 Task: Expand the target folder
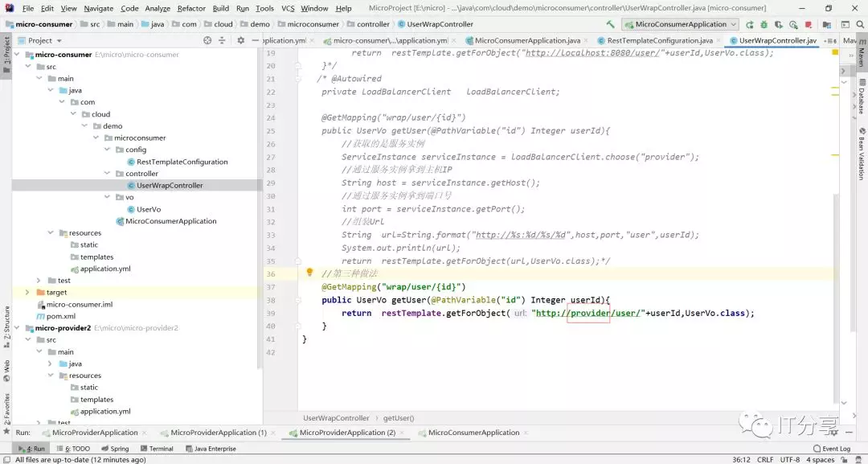coord(27,293)
